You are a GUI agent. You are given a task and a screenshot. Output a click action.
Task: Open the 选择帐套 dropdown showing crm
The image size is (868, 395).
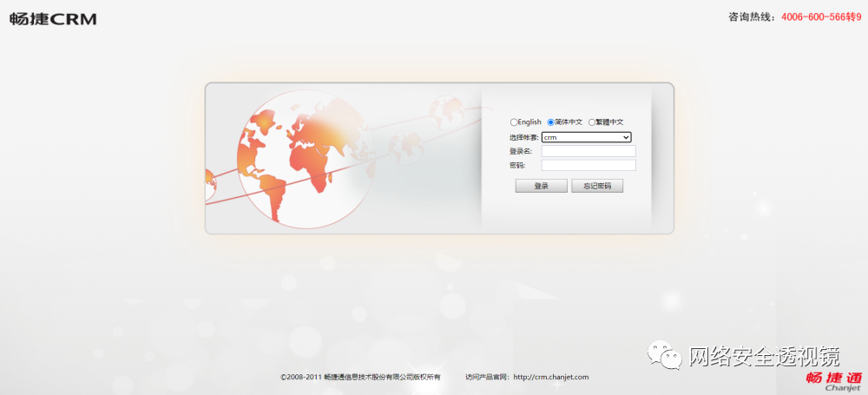click(586, 137)
